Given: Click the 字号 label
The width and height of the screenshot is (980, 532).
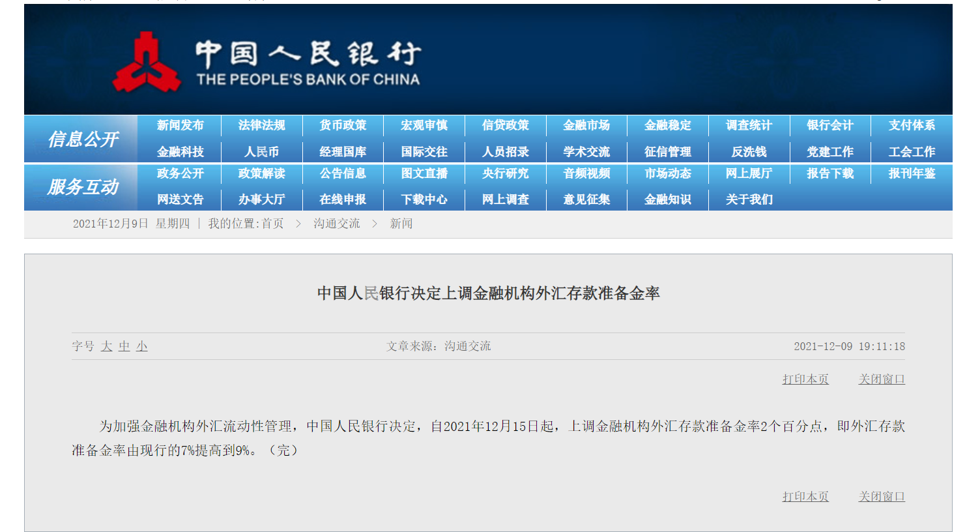Looking at the screenshot, I should point(83,346).
